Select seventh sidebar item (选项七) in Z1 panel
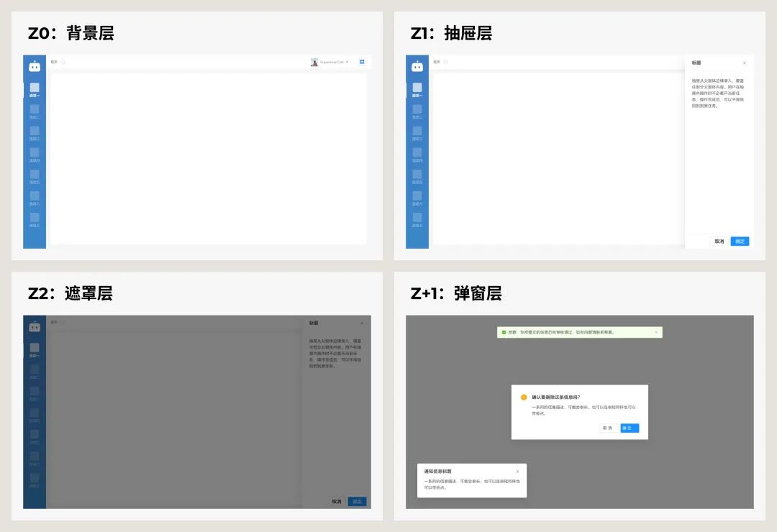The image size is (777, 532). pos(417,220)
